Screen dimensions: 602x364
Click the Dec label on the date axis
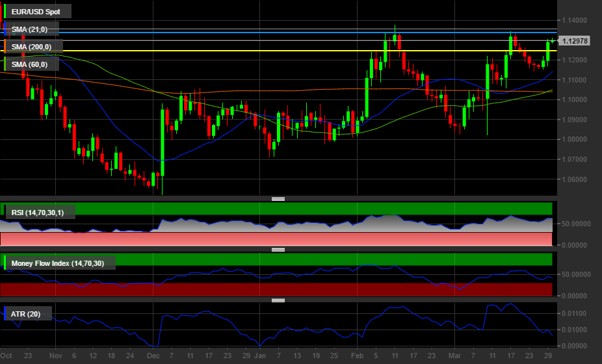[152, 356]
